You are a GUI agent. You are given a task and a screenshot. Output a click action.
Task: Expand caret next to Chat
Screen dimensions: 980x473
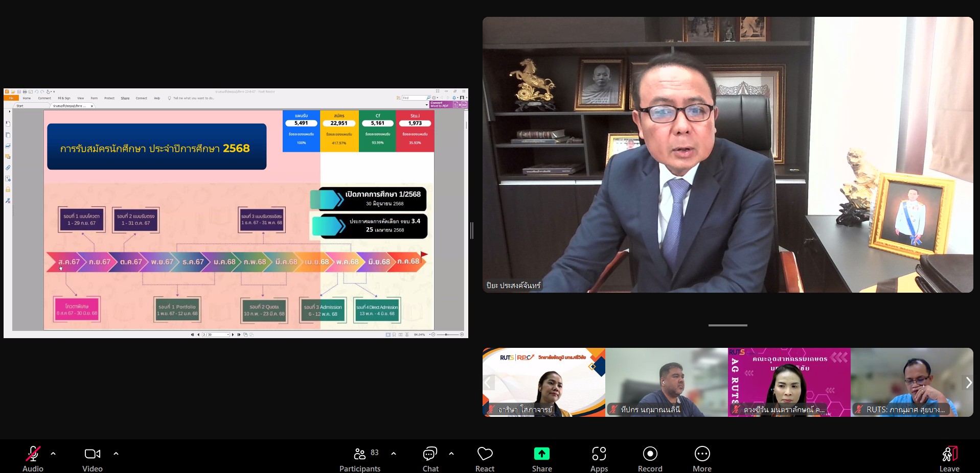451,453
